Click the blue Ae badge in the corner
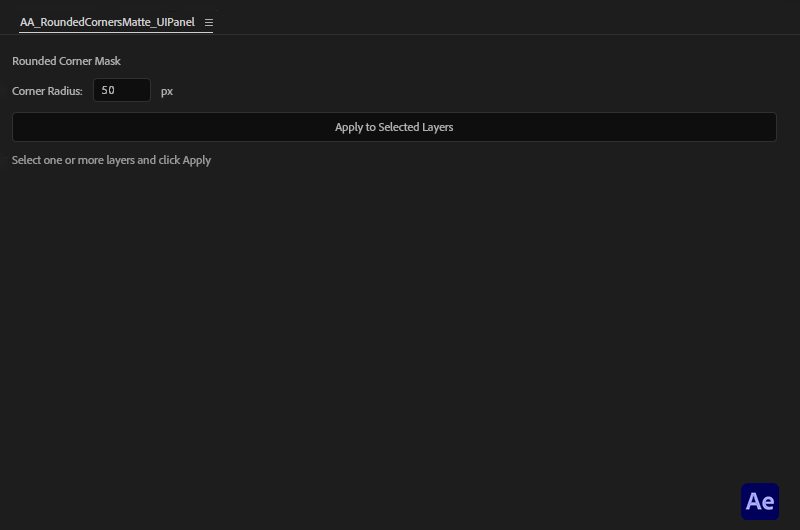This screenshot has height=530, width=800. coord(759,501)
